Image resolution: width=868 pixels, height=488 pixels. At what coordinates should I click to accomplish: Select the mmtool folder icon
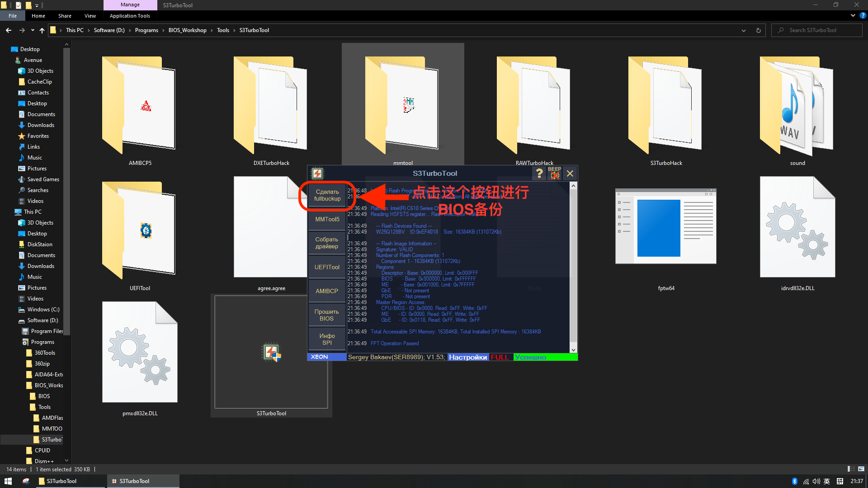pos(403,105)
